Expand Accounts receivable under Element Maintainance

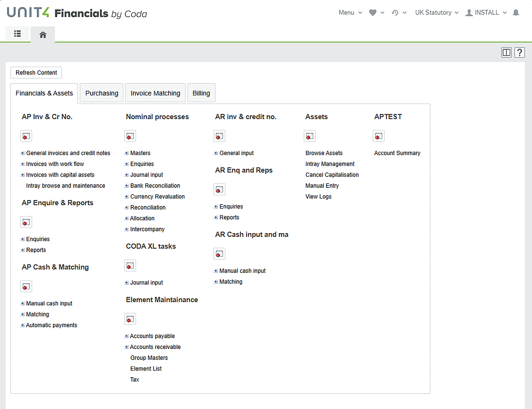click(x=126, y=347)
